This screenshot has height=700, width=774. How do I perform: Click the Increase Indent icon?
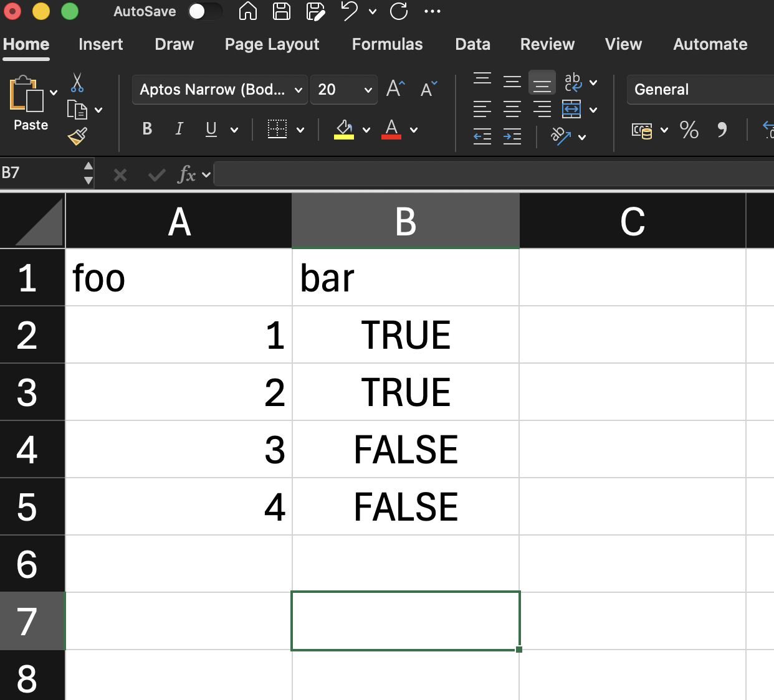(x=512, y=136)
